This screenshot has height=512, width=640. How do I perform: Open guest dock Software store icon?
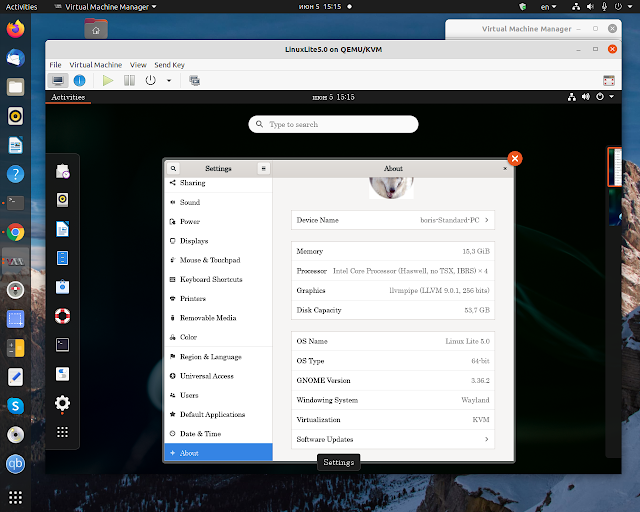pos(62,287)
